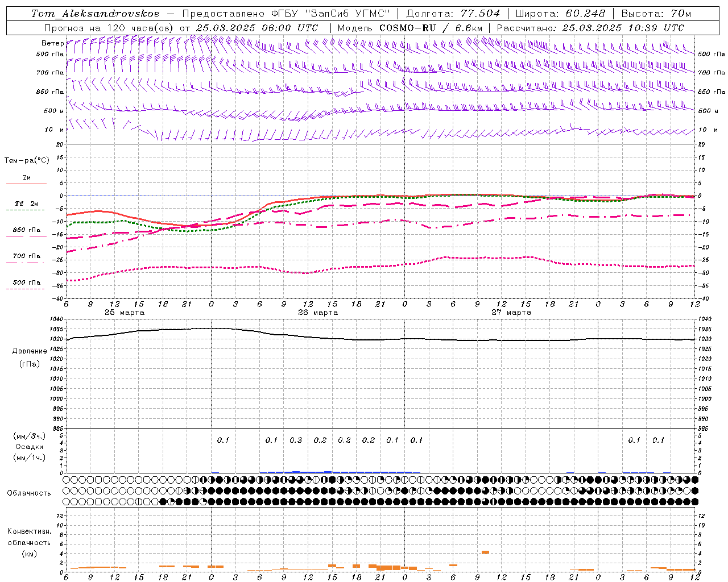The image size is (728, 582).
Task: Click the Конвективн. convective cloud label
Action: click(29, 531)
